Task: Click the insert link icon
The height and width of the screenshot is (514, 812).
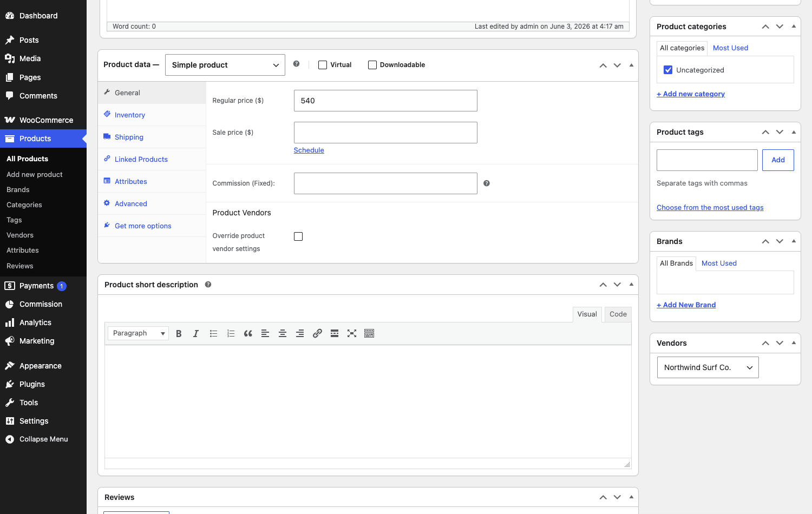Action: point(317,333)
